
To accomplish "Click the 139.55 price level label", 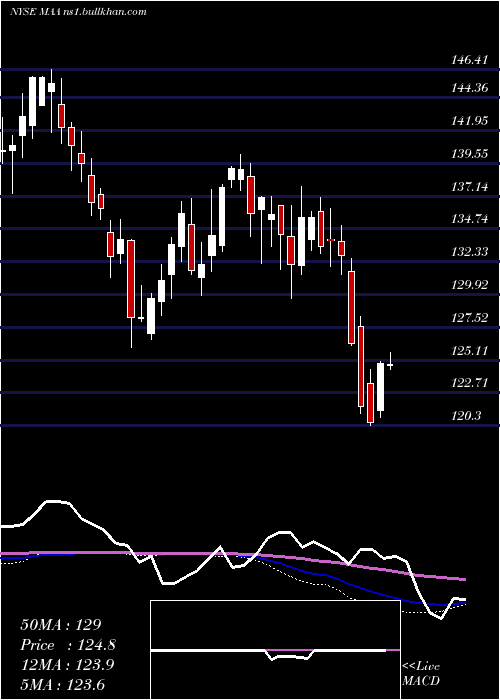I will tap(470, 154).
